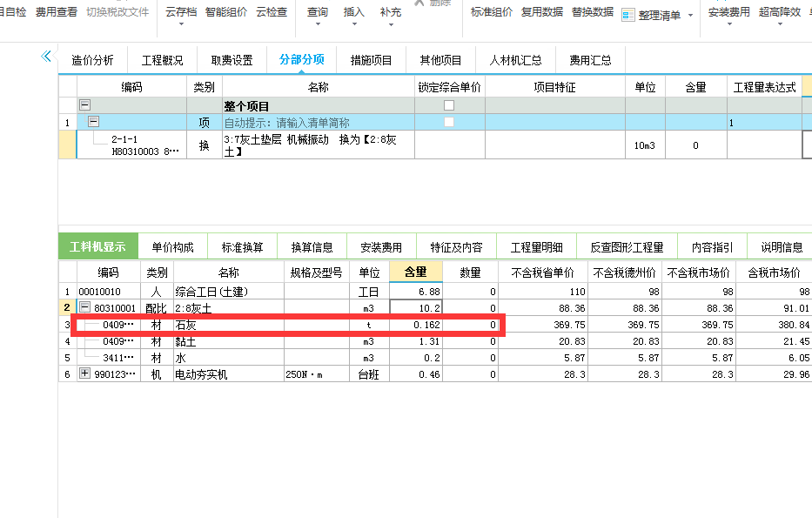The width and height of the screenshot is (812, 518).
Task: Collapse the 整个项目 tree node
Action: point(84,105)
